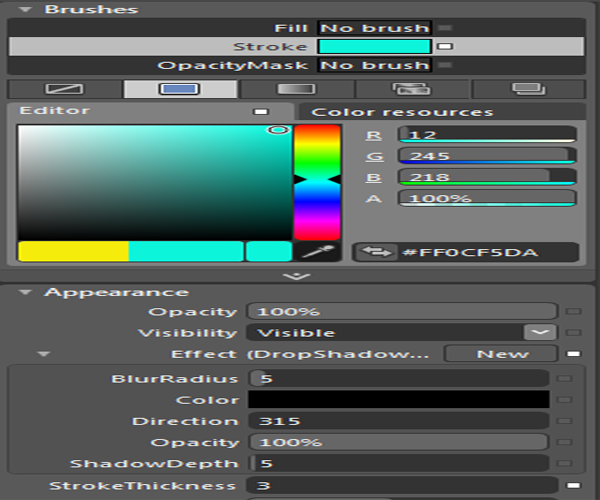Click the small cyan last color swatch
Screen dimensions: 600x500
click(269, 251)
